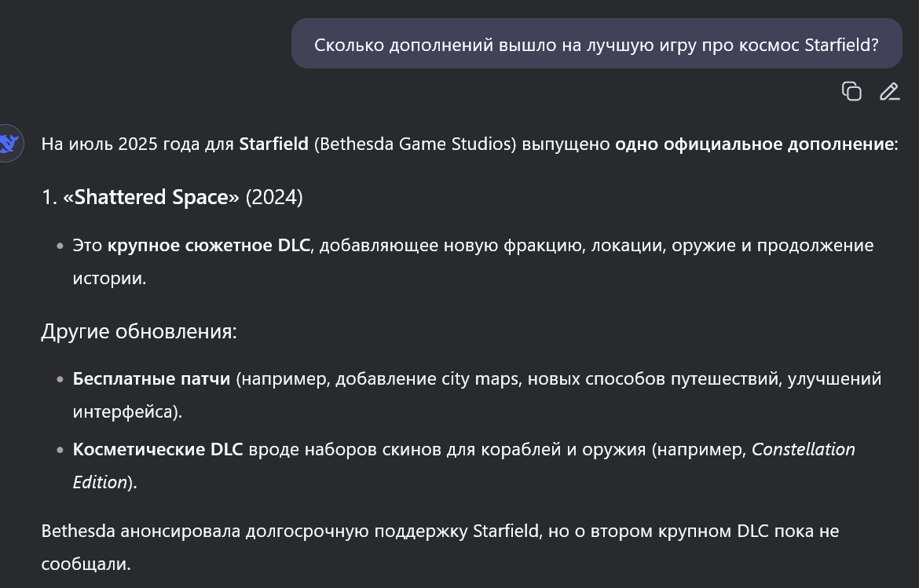Click the italic word Constellation
The image size is (919, 588).
[x=803, y=450]
